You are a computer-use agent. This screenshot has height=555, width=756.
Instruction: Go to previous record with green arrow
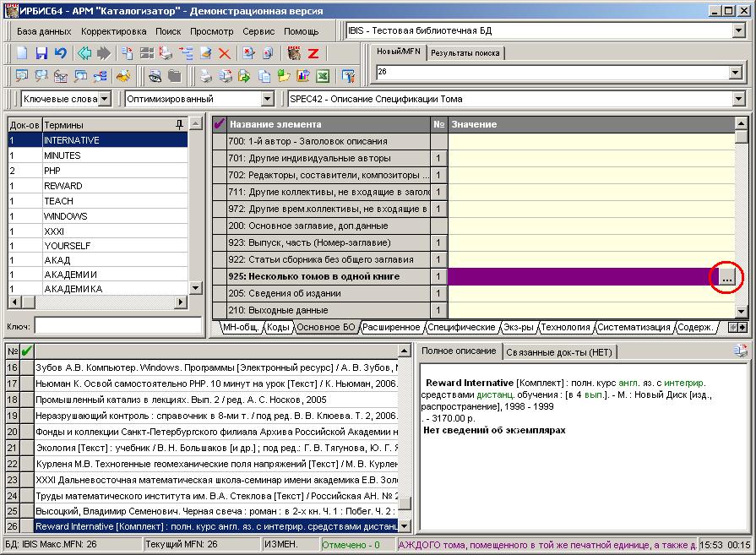point(84,53)
